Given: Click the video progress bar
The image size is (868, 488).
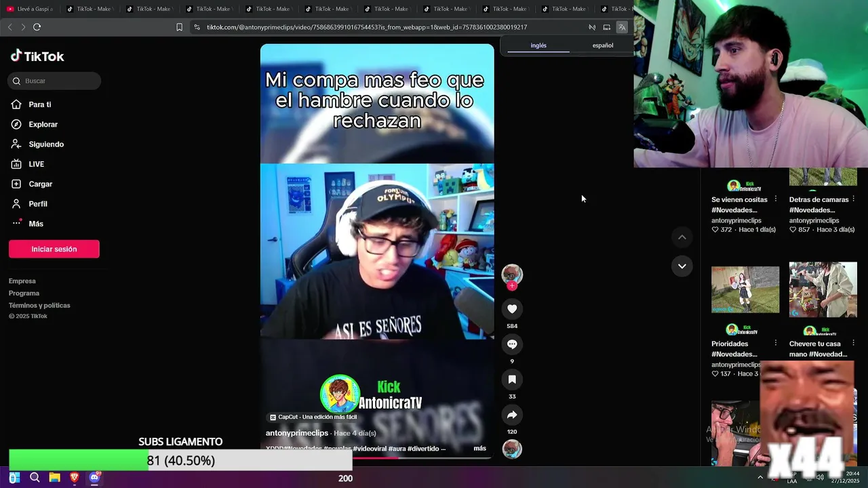Looking at the screenshot, I should tap(377, 457).
